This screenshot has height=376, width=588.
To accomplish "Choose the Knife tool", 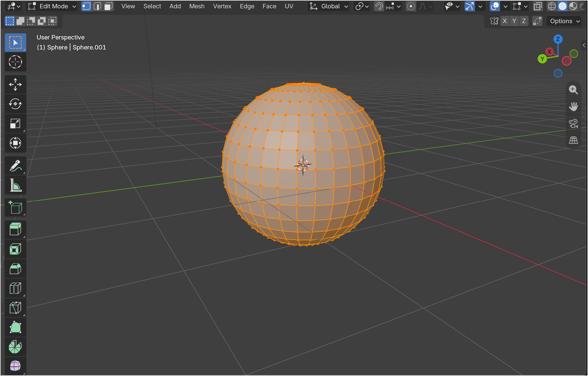I will (x=15, y=308).
